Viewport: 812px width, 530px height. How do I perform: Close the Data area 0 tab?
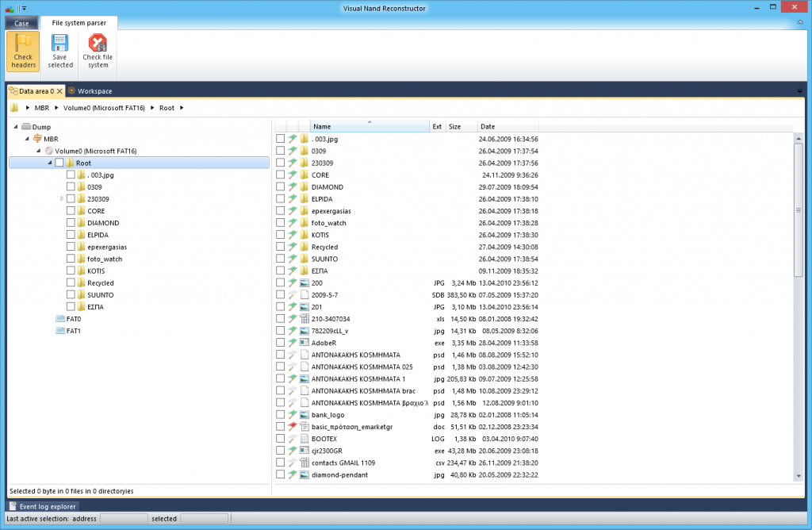59,91
